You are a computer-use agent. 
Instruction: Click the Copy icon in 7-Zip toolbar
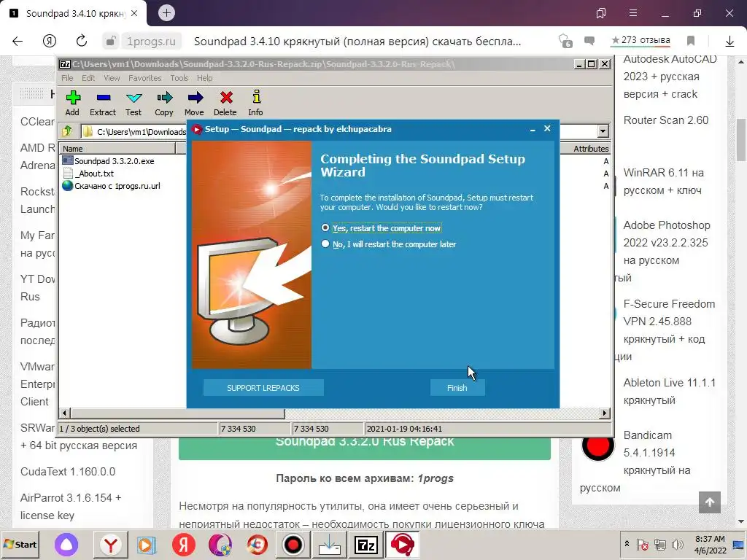point(164,104)
